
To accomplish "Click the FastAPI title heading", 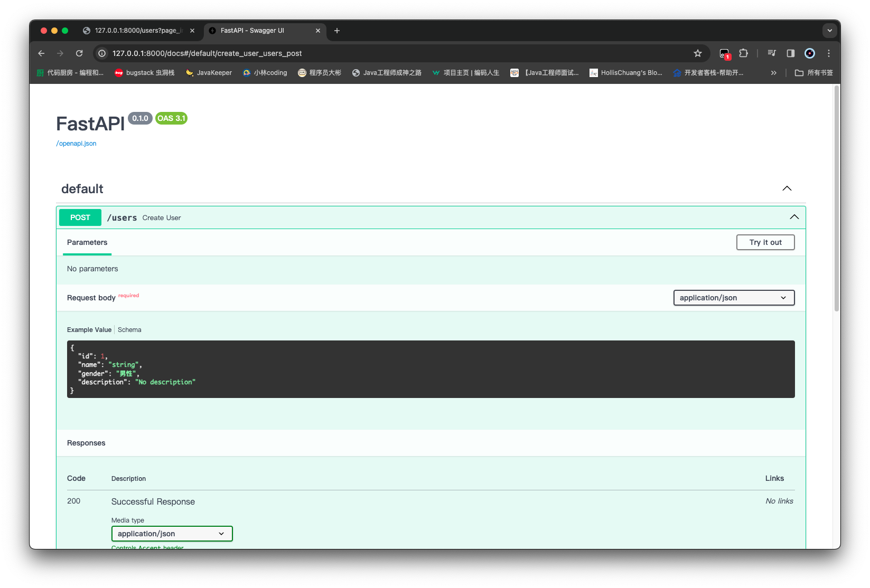I will point(90,124).
